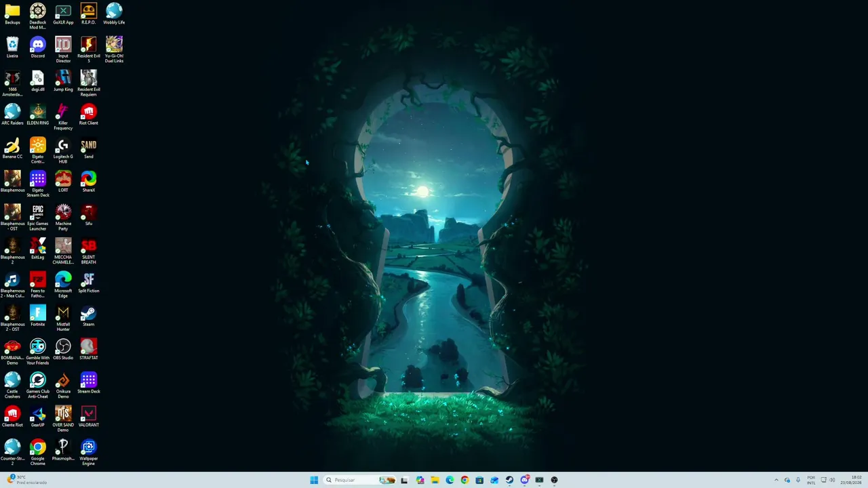Select the Epic Games Launcher icon

tap(38, 218)
